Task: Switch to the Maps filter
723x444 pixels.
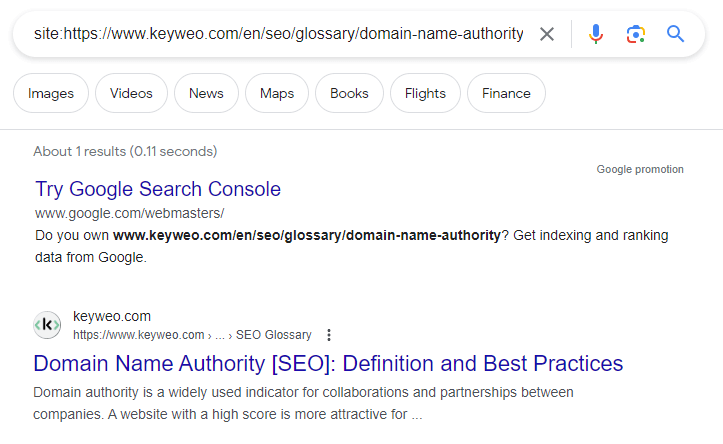Action: pos(277,93)
